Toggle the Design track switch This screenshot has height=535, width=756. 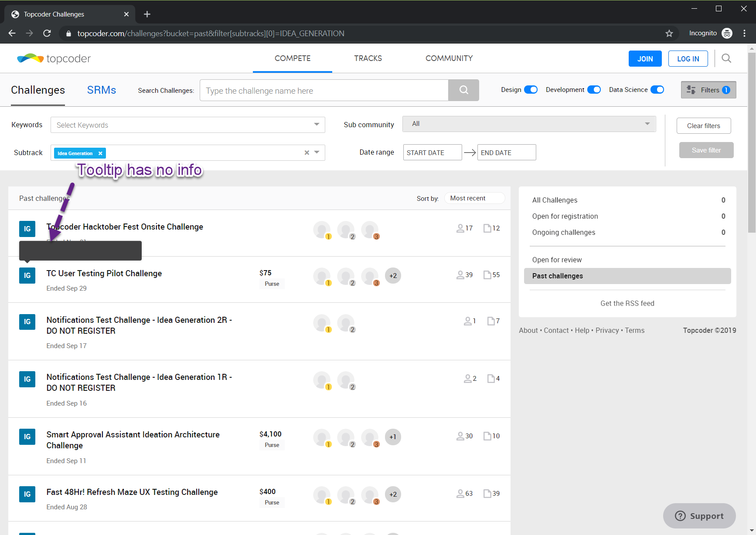coord(531,89)
